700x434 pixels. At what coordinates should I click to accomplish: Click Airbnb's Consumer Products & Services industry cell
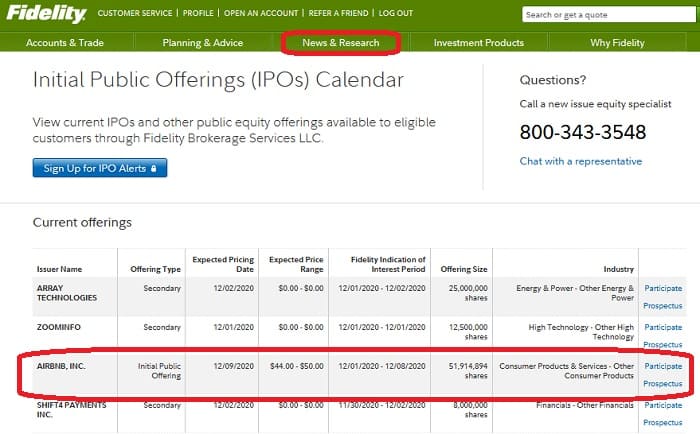(x=567, y=371)
